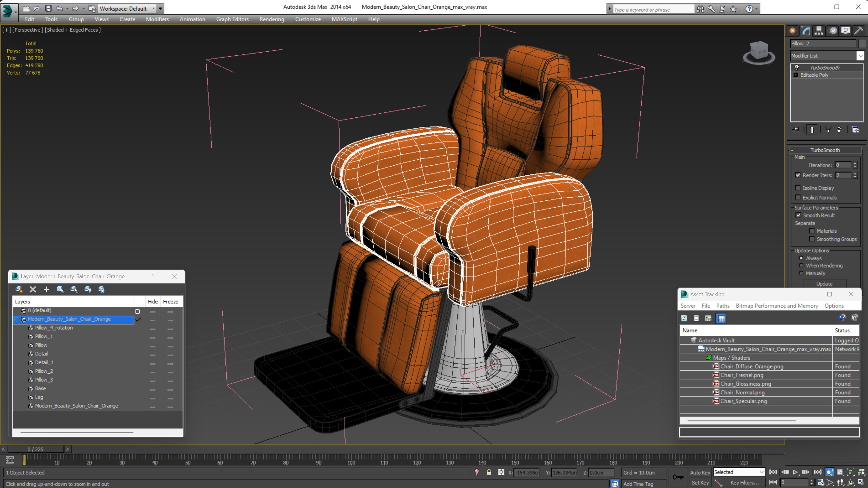Open the Modifier List dropdown

pos(860,56)
